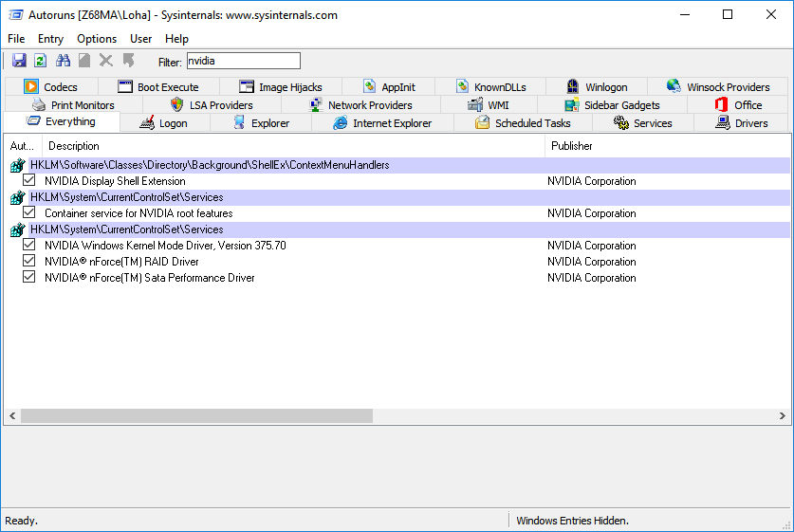
Task: Click the Services gears icon
Action: [x=620, y=123]
